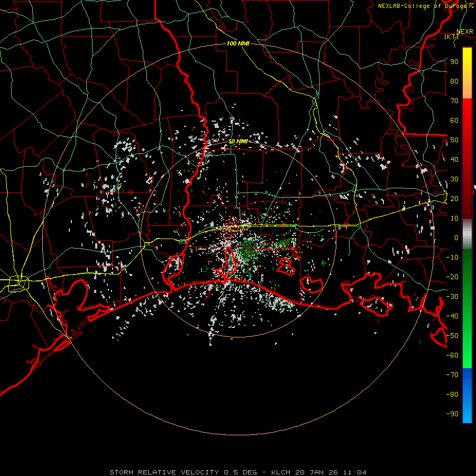The image size is (476, 476).
Task: Click the -50 scale label
Action: (452, 336)
